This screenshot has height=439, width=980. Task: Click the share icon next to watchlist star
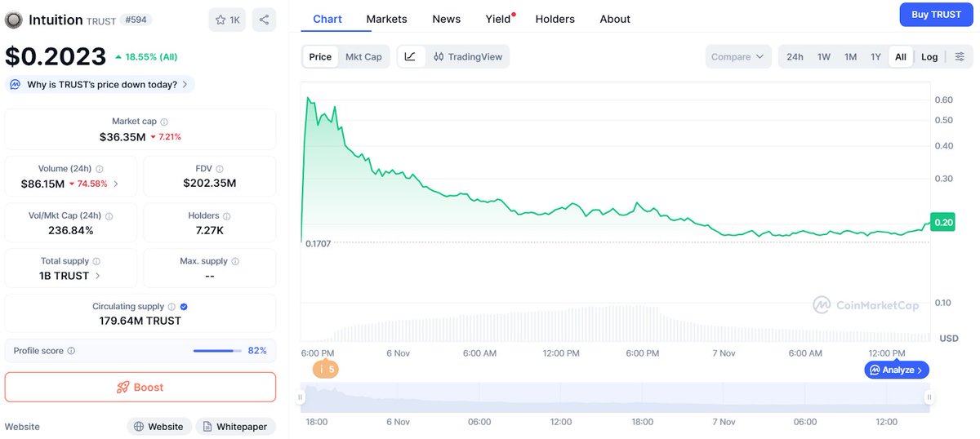[264, 20]
